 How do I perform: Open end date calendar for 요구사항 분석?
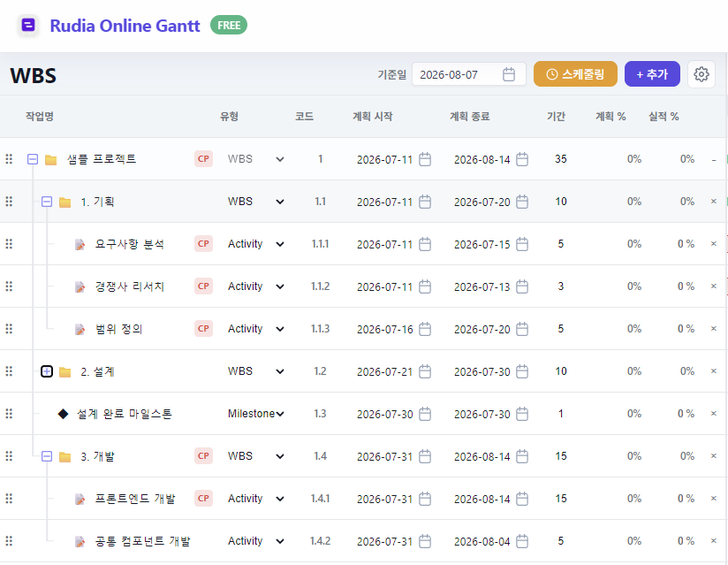(x=522, y=244)
